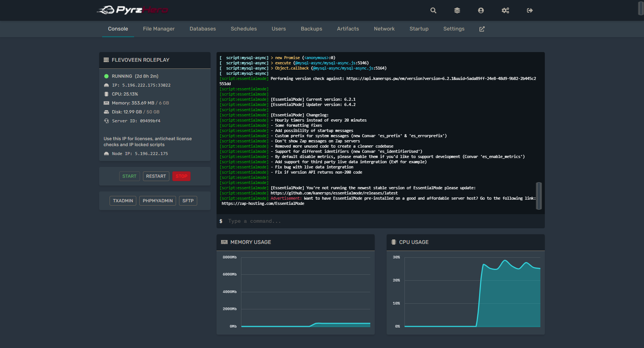Open the server list layers icon
The height and width of the screenshot is (348, 644).
click(457, 10)
